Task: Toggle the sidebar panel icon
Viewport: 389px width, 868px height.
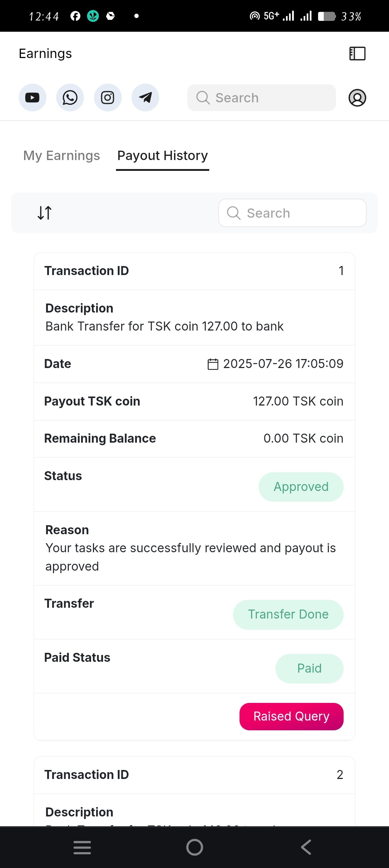Action: (357, 54)
